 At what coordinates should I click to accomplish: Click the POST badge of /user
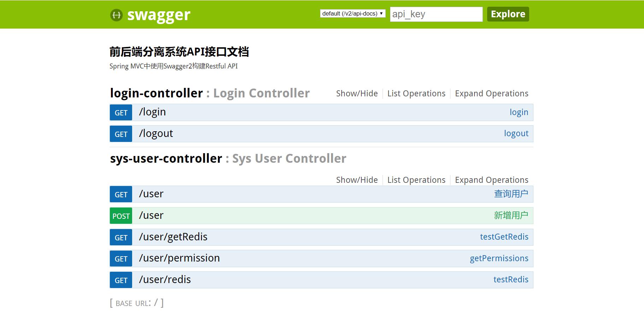(121, 216)
